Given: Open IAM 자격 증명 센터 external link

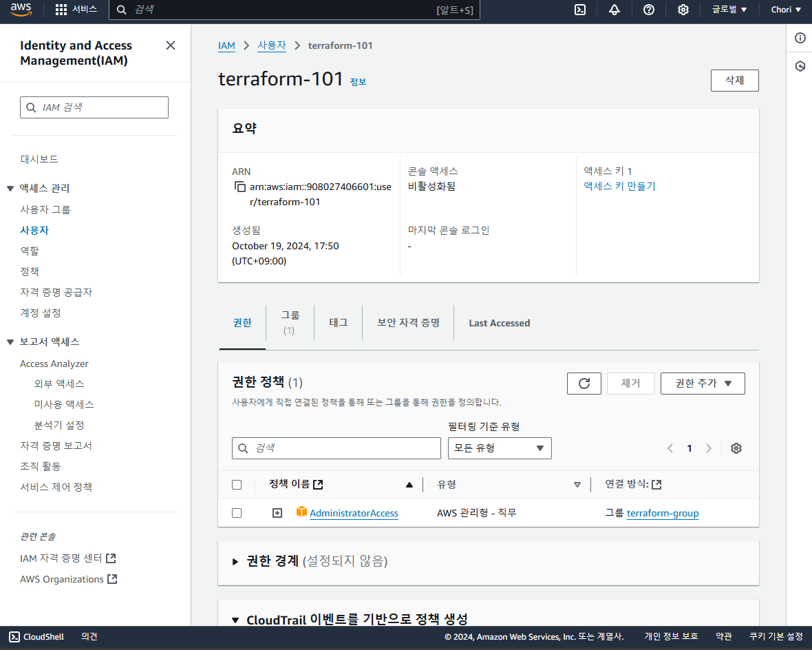Looking at the screenshot, I should pos(67,559).
